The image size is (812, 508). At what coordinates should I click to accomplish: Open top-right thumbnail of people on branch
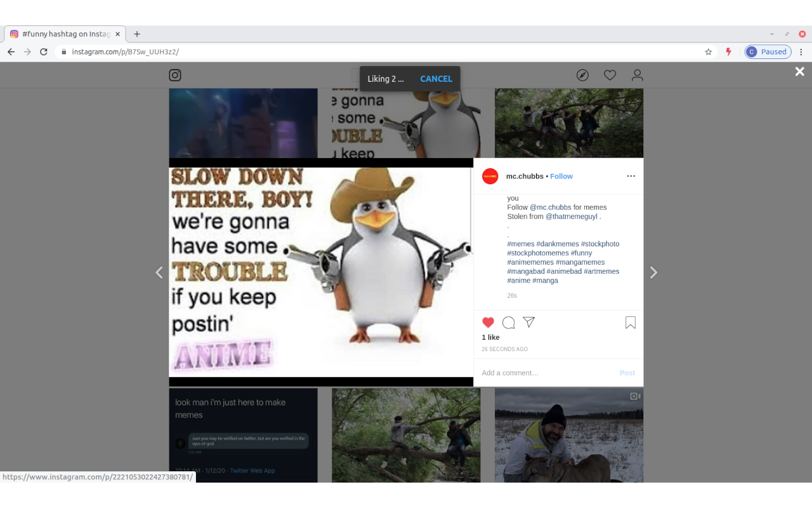tap(569, 123)
